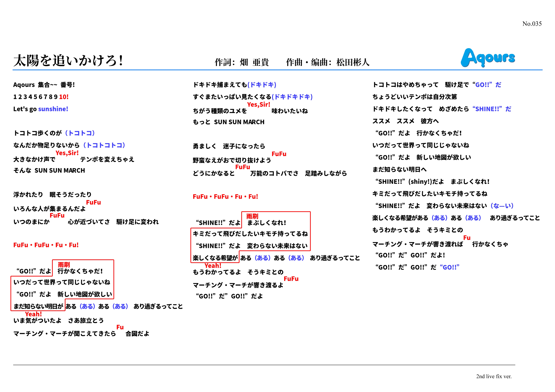Click the red 10! in the number count

click(64, 97)
